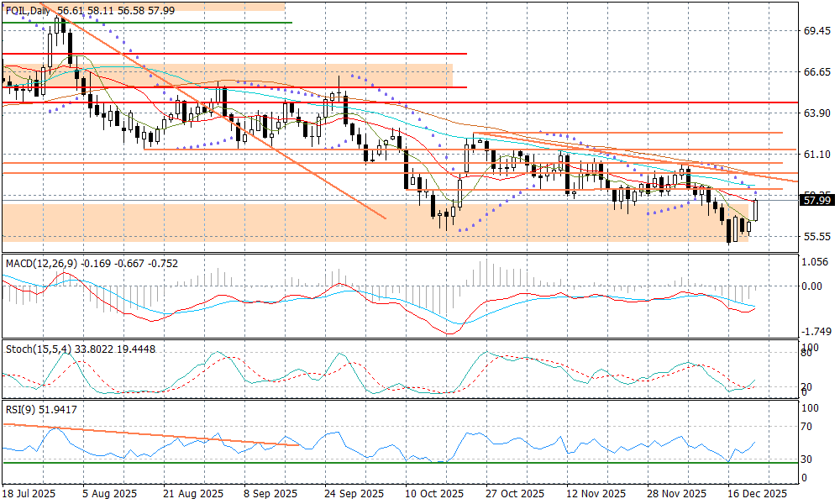Image resolution: width=840 pixels, height=504 pixels.
Task: Click the 1.056 MACD scale value
Action: tap(816, 261)
